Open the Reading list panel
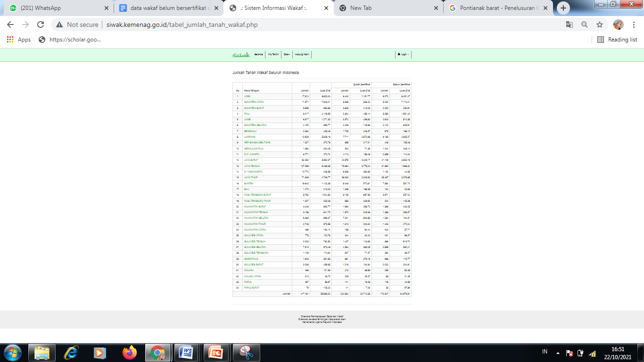 (x=617, y=40)
